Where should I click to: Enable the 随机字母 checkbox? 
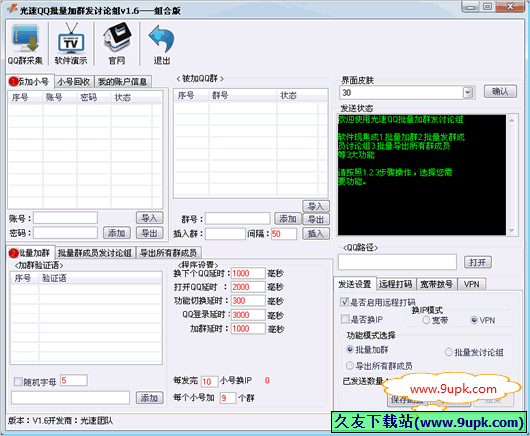point(18,382)
